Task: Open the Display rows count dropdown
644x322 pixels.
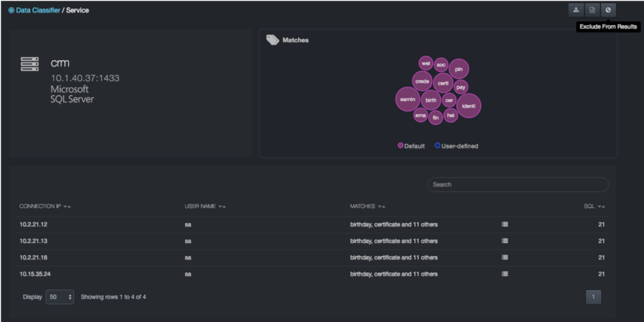Action: coord(59,297)
